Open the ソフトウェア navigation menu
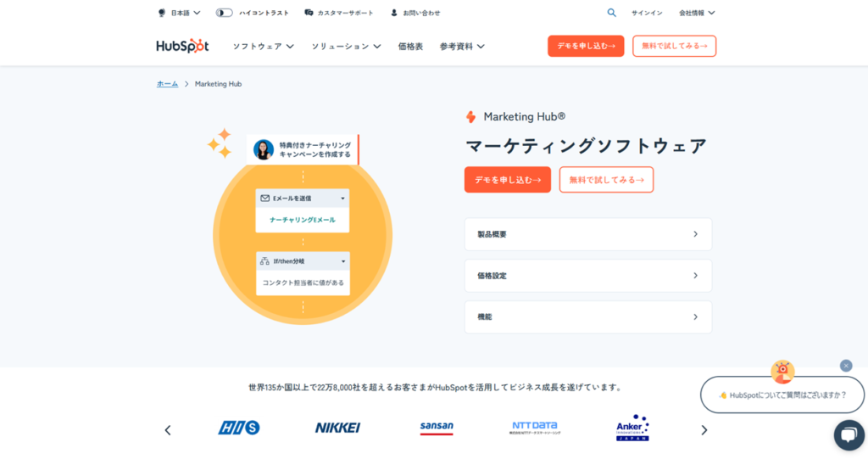 tap(263, 46)
